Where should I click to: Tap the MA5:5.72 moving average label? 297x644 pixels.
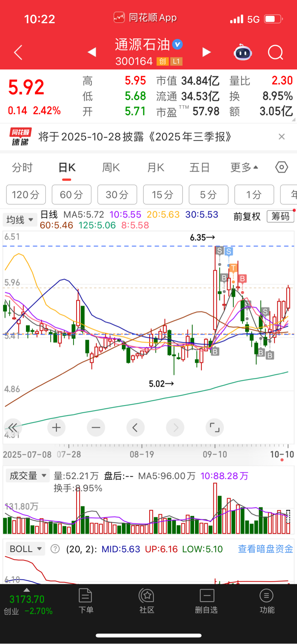click(x=84, y=215)
